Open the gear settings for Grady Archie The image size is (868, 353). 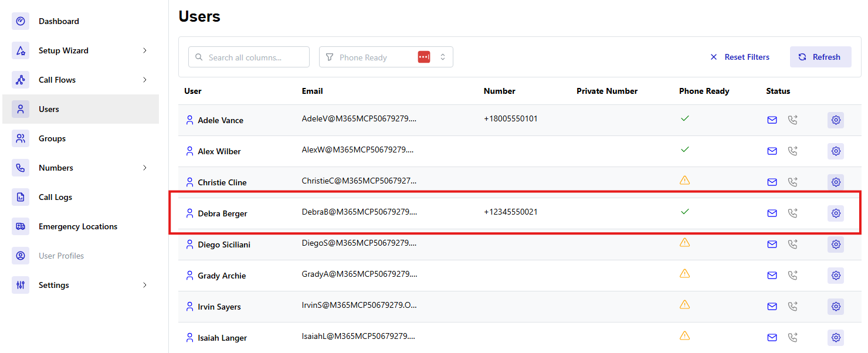click(836, 276)
